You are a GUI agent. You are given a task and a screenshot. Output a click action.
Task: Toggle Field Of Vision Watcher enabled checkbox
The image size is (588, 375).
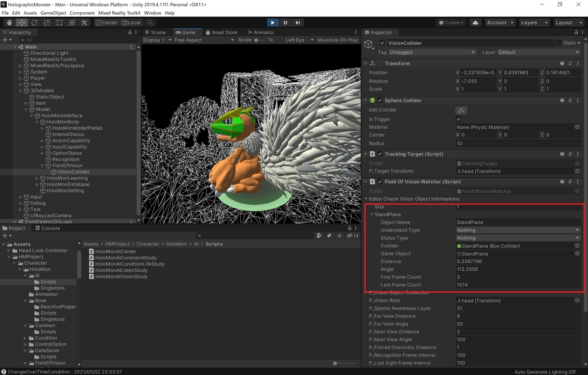pos(380,182)
